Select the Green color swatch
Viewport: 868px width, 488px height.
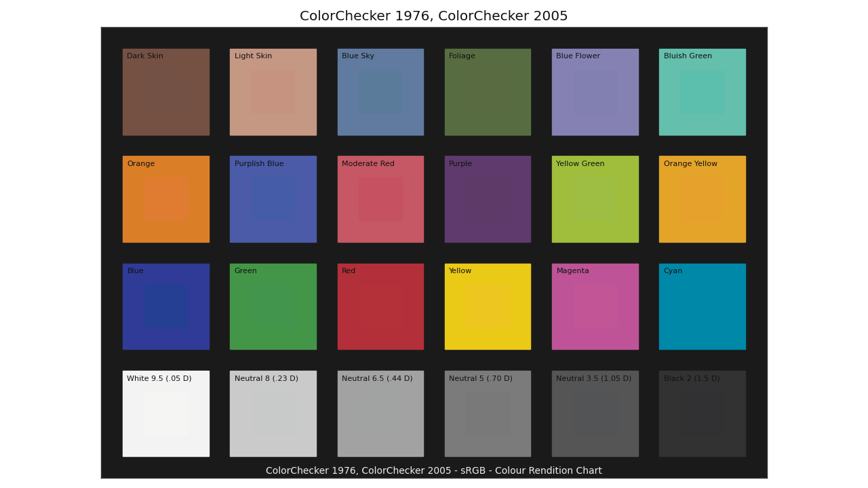[x=273, y=306]
